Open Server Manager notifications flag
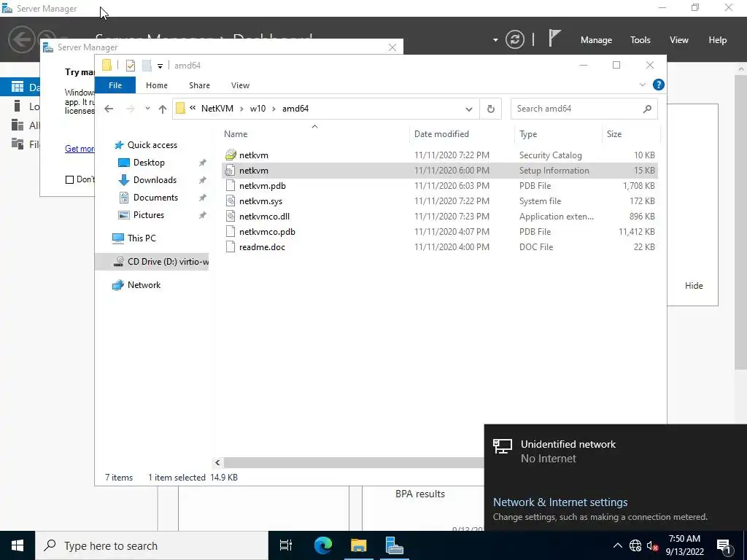The image size is (747, 560). tap(554, 39)
